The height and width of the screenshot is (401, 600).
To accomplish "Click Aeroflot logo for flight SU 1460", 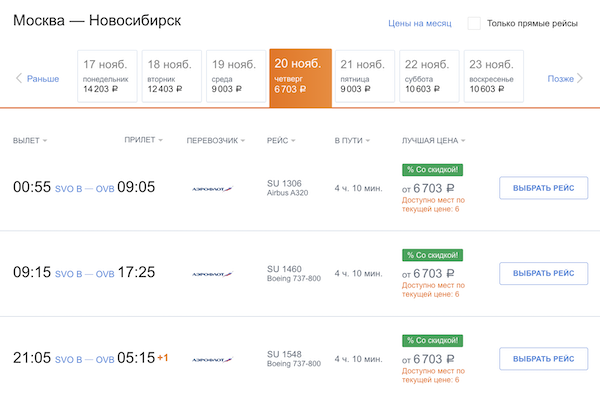I will (212, 273).
